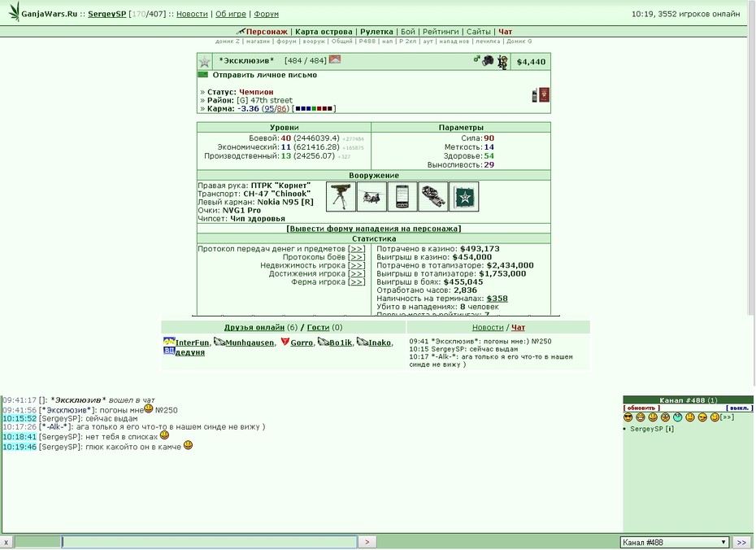Click the red syndicate icon beside Gorro
The image size is (756, 550).
coord(285,342)
